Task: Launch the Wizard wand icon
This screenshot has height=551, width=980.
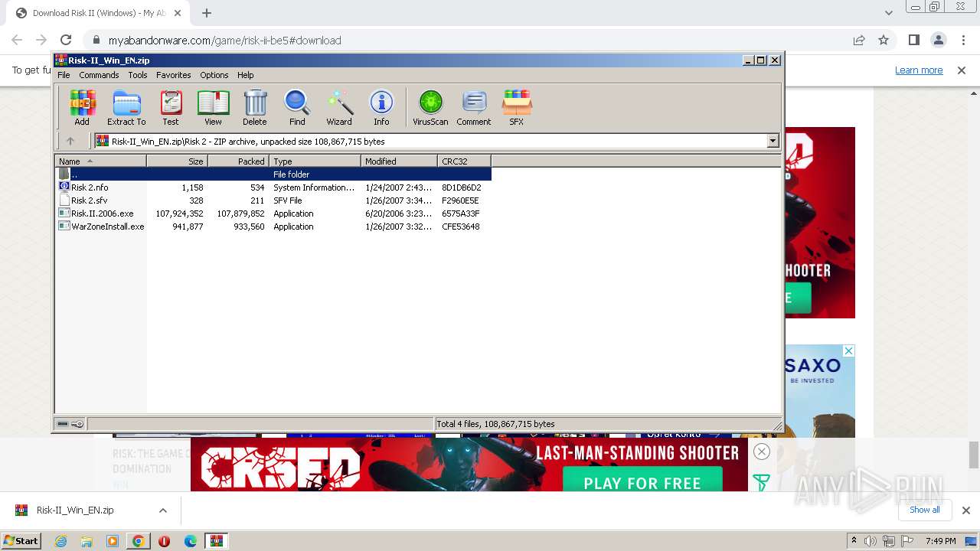Action: [x=339, y=107]
